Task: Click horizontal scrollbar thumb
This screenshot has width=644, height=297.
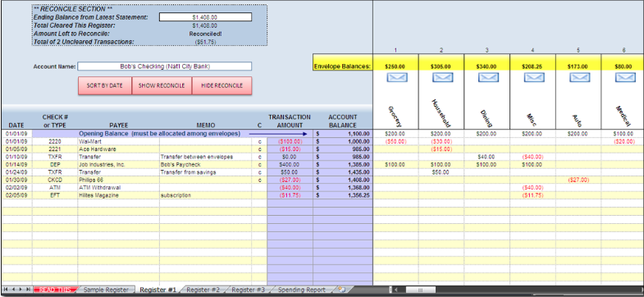Action: (420, 290)
